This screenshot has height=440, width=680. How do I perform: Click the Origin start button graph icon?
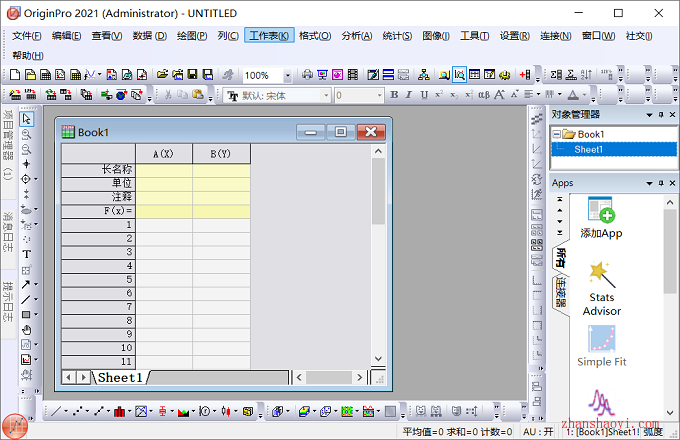coord(15,426)
